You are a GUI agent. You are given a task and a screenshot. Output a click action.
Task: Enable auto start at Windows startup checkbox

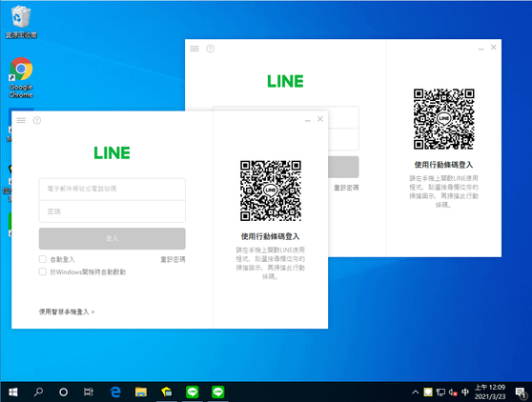pos(42,271)
